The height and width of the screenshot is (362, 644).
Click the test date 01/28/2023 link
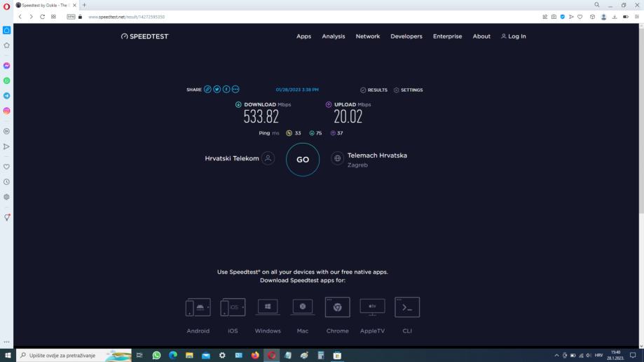click(297, 90)
